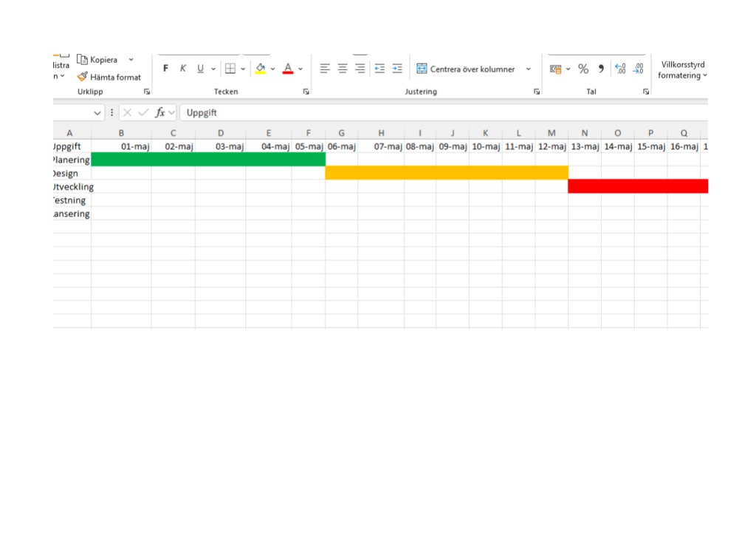Align text right

pos(360,69)
